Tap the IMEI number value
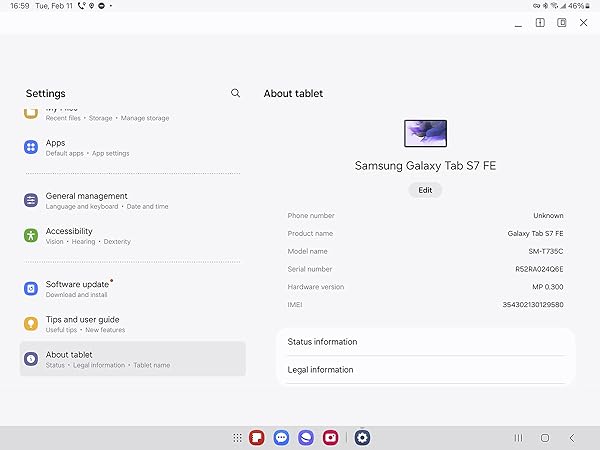The image size is (600, 450). 533,305
